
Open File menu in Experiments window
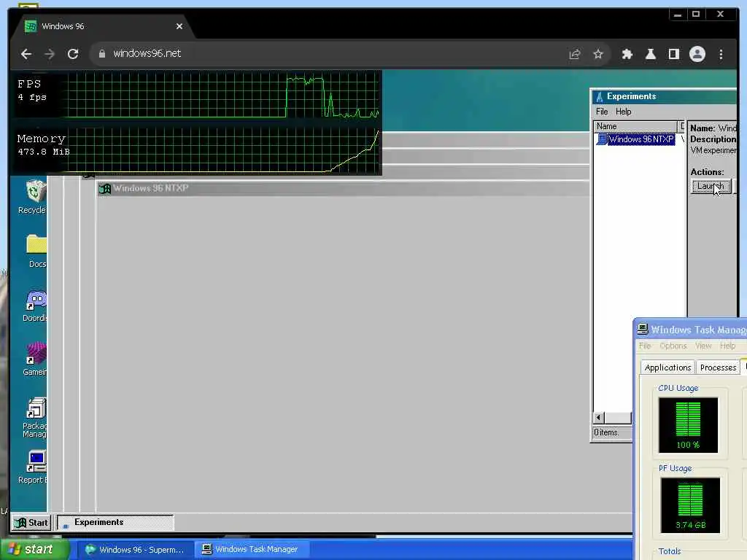[602, 112]
